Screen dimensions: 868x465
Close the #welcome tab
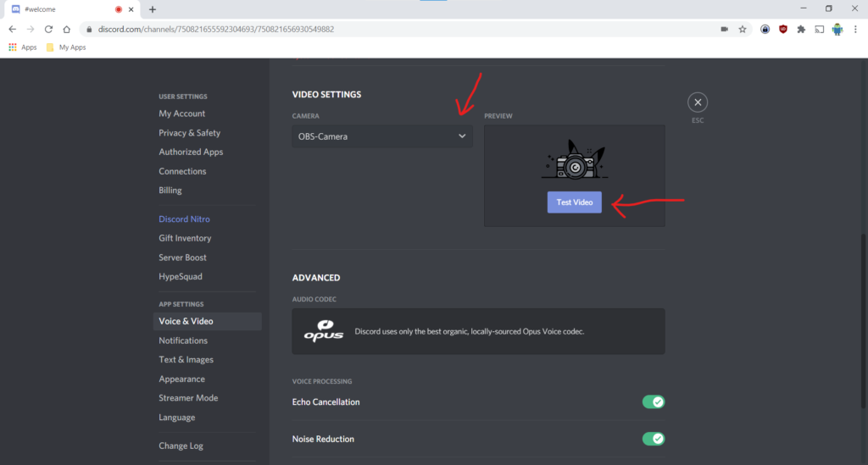(x=131, y=9)
